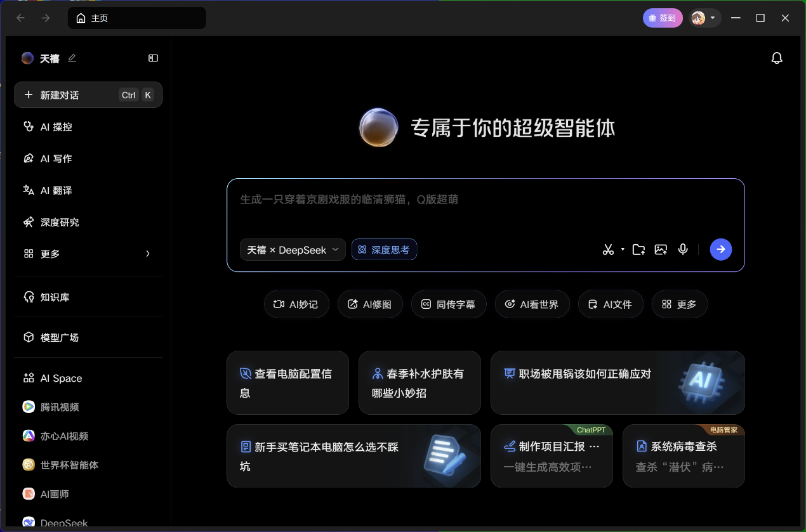Click the screenshot scissors icon in the input box
The height and width of the screenshot is (532, 806).
coord(608,249)
